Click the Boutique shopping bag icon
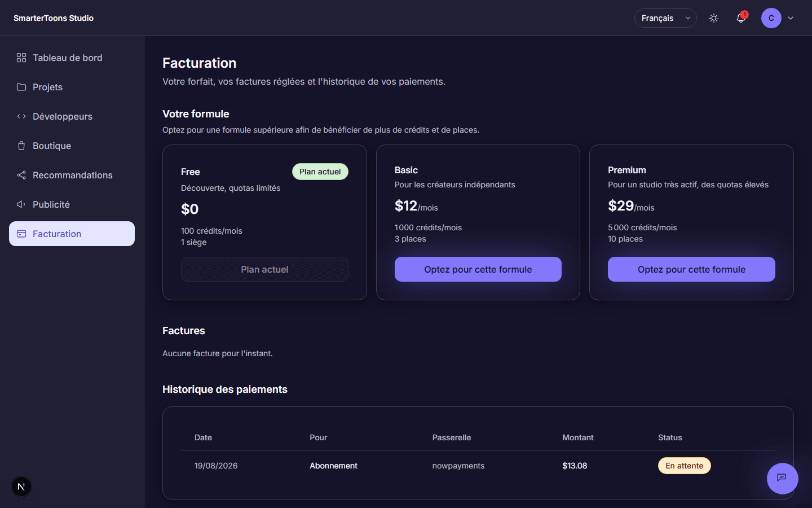 click(21, 146)
